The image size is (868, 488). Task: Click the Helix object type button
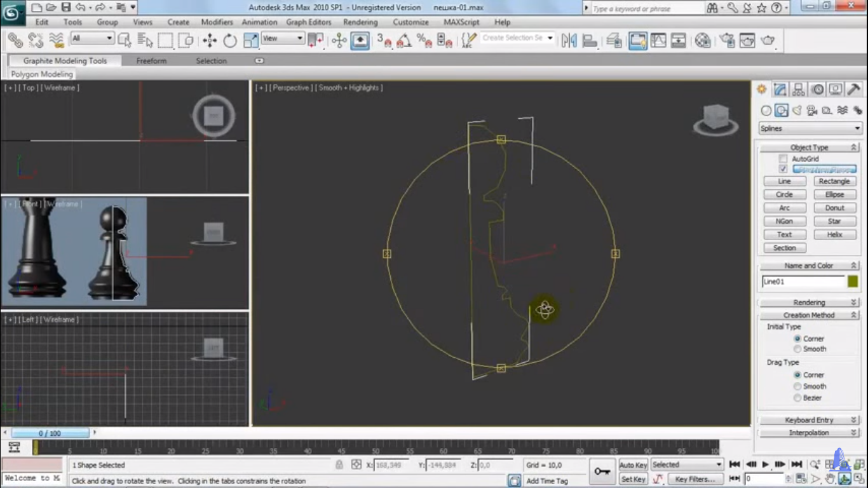pyautogui.click(x=834, y=234)
